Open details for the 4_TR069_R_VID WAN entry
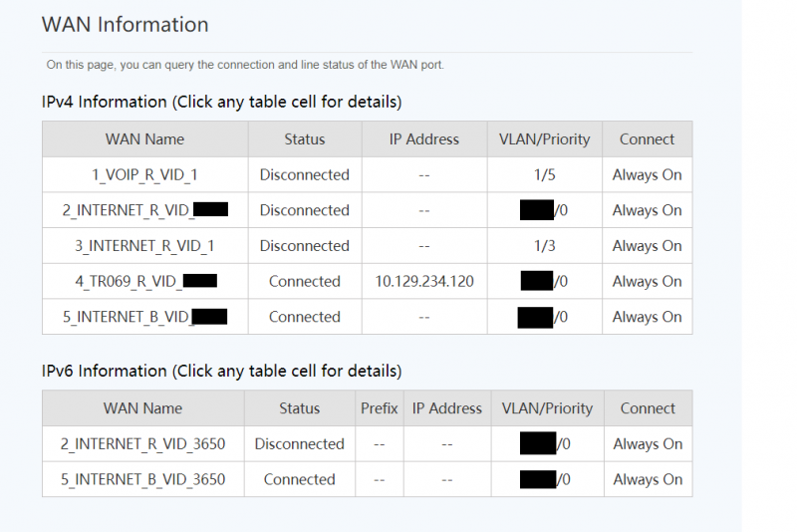797x532 pixels. coord(144,282)
